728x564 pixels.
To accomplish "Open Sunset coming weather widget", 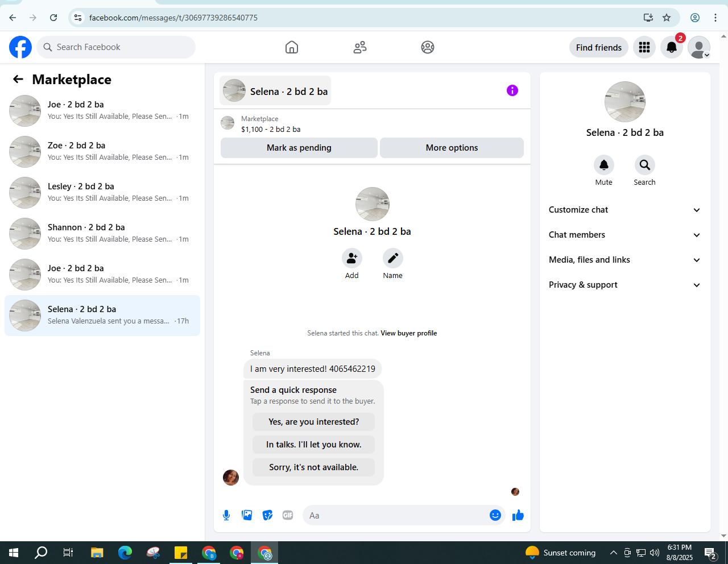I will click(561, 553).
